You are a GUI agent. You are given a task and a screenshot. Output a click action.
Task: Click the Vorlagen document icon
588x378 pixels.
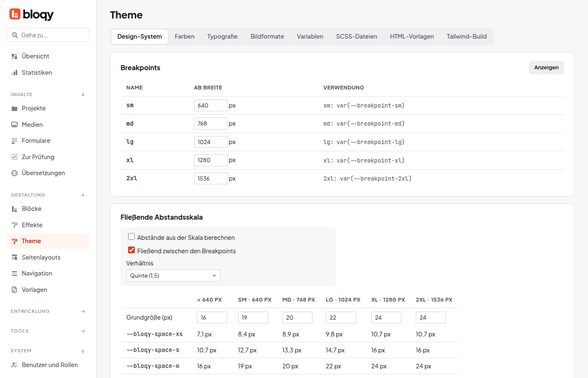tap(14, 290)
